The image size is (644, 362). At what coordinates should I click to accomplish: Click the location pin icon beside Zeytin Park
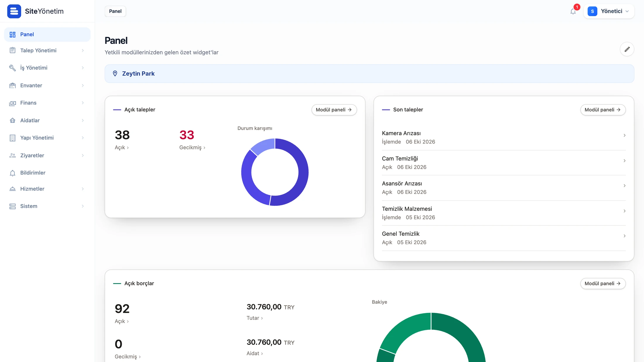point(115,74)
